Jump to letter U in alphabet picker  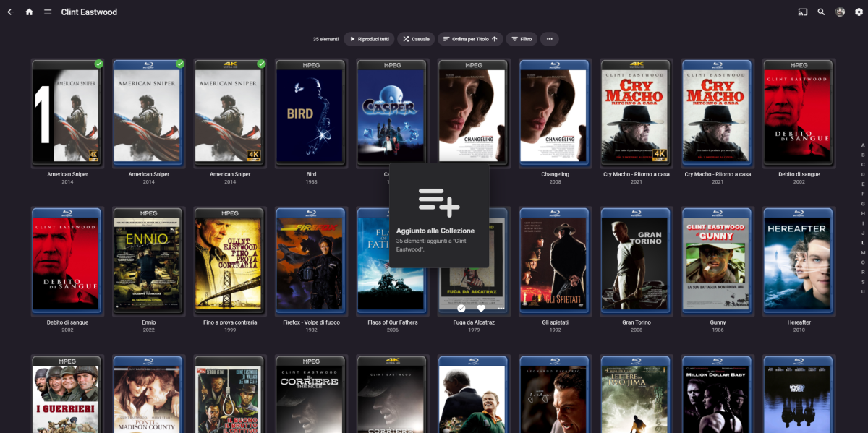point(862,291)
